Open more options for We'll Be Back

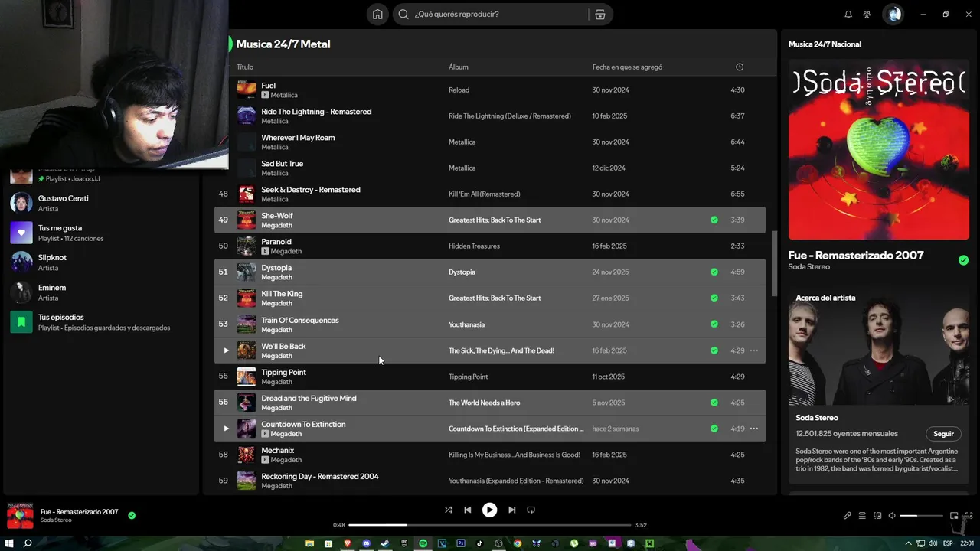click(x=754, y=350)
